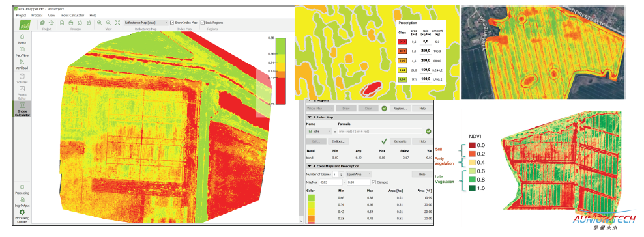This screenshot has height=237, width=644.
Task: Uncheck the Clamped checkbox
Action: [x=373, y=182]
